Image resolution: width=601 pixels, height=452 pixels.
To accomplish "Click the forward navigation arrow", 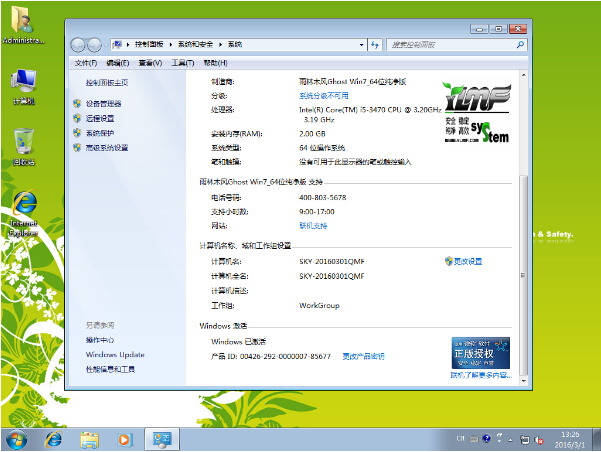I will click(94, 45).
